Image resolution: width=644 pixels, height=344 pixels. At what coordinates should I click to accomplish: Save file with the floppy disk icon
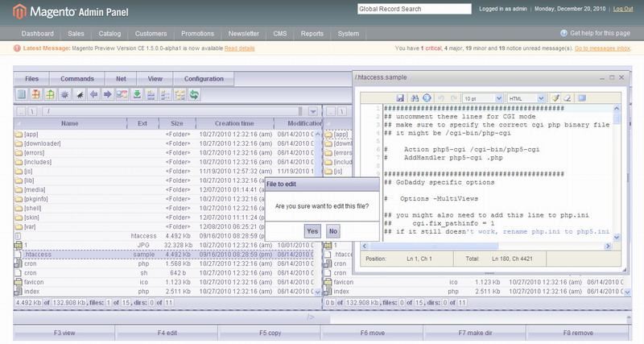[400, 98]
